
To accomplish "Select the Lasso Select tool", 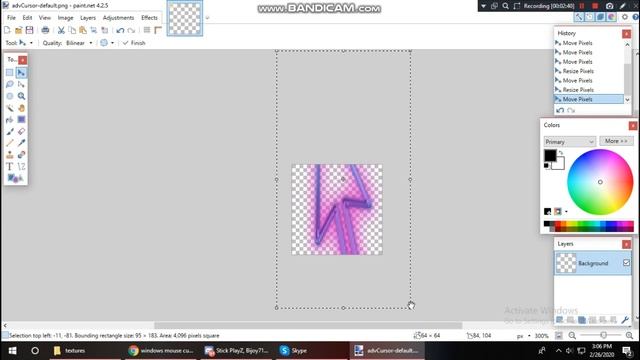I will (9, 84).
